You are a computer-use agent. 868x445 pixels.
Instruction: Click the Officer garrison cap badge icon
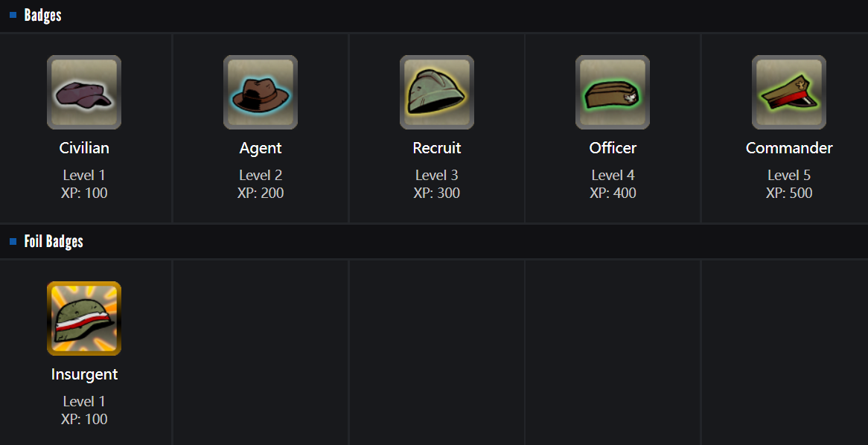tap(613, 92)
